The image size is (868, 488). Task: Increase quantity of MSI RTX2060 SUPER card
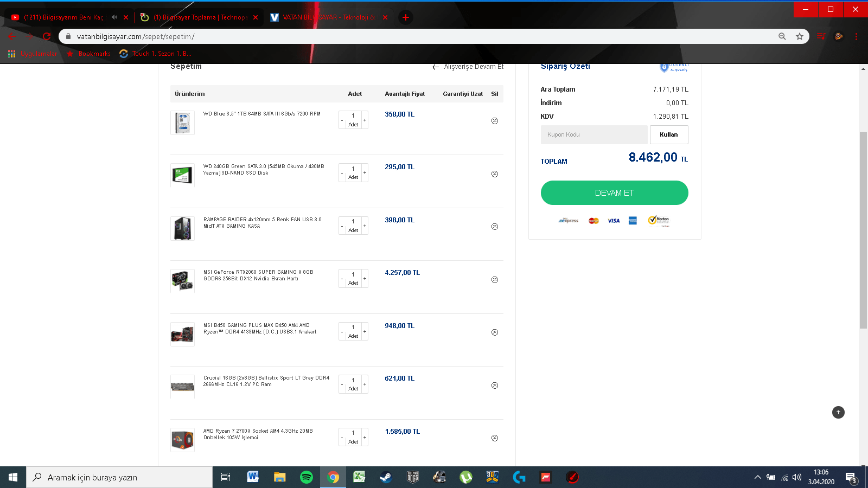pos(365,278)
